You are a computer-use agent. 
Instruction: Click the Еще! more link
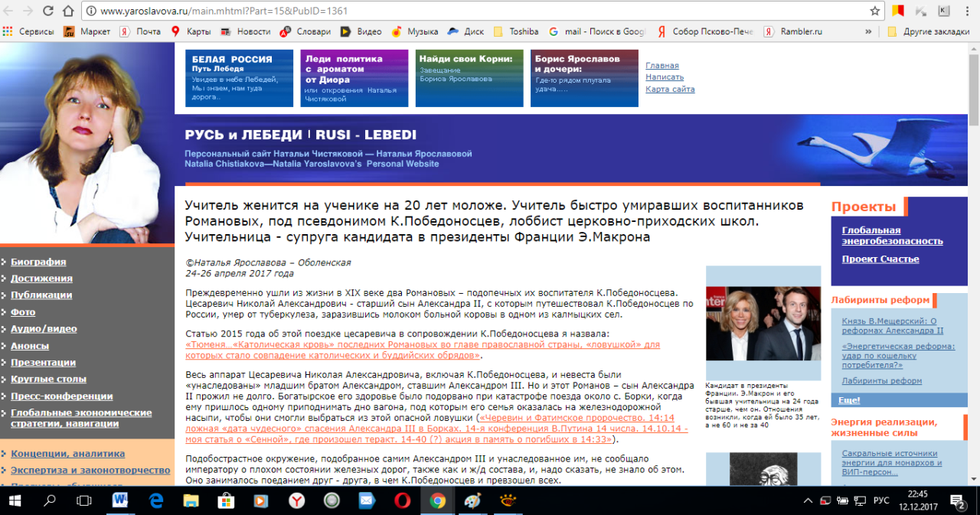(x=849, y=400)
